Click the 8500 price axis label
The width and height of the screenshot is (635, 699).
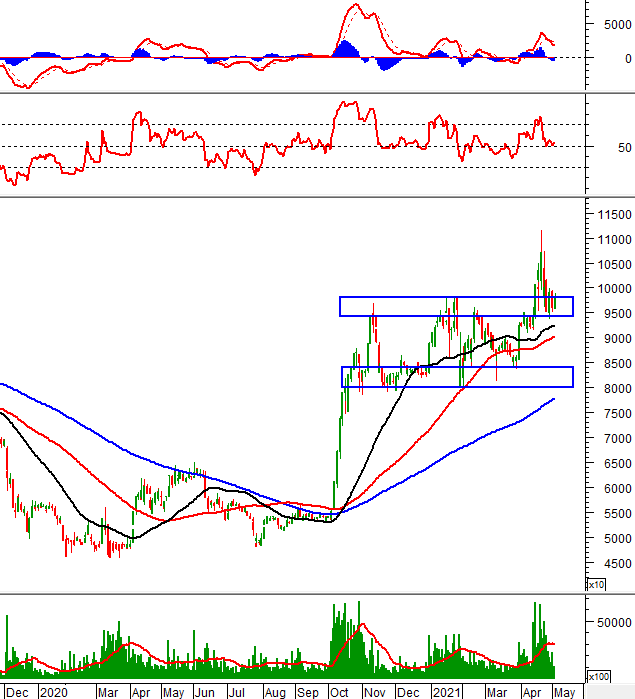[618, 364]
